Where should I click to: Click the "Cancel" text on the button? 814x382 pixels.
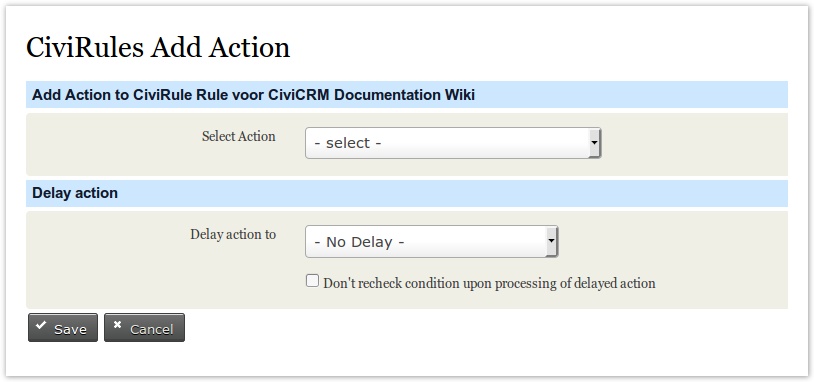[x=152, y=330]
